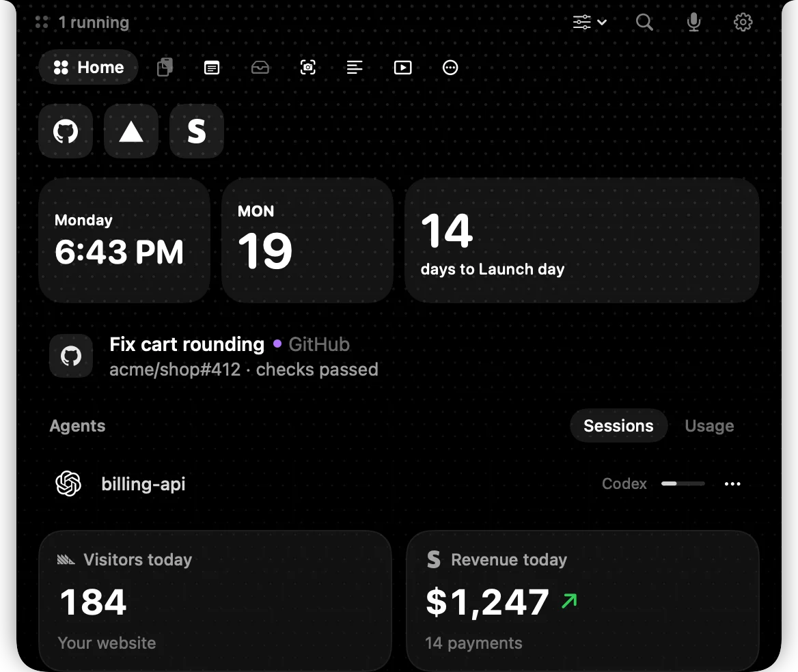Click the Monday 6:43 PM clock widget
Image resolution: width=798 pixels, height=672 pixels.
coord(124,240)
